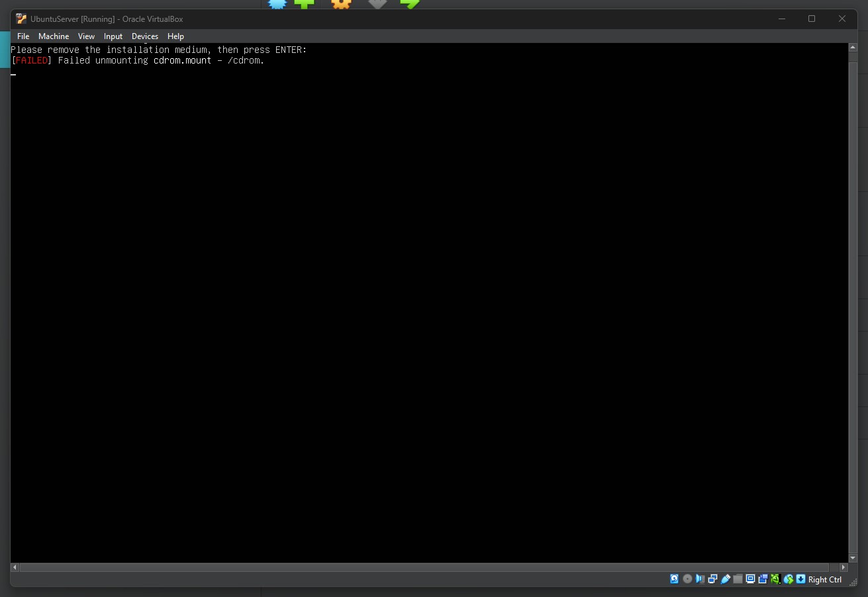Click the green Start arrow above the window
This screenshot has height=597, width=868.
tap(410, 4)
